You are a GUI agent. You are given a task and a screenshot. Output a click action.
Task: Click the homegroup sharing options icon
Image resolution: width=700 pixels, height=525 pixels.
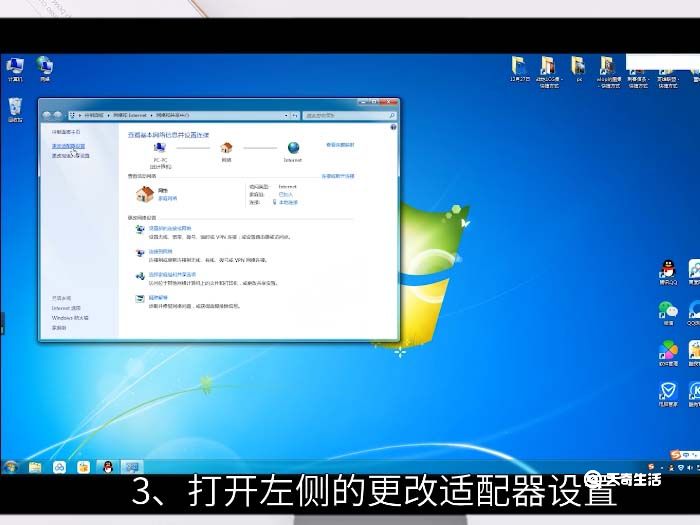pyautogui.click(x=140, y=276)
